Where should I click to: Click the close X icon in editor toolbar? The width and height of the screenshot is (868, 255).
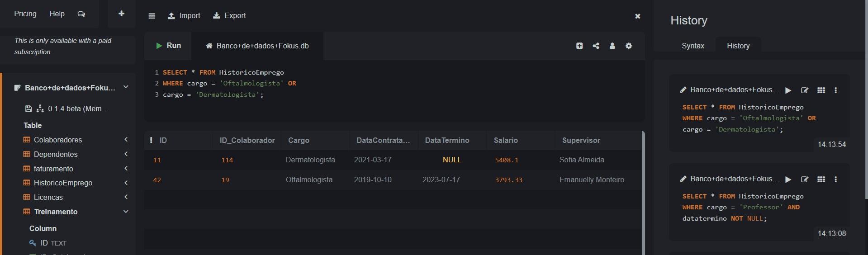[x=638, y=16]
